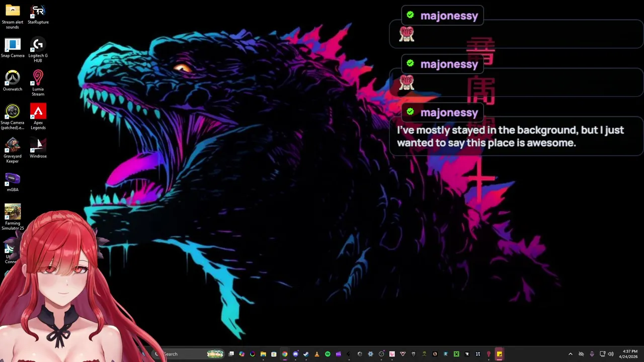This screenshot has width=644, height=362.
Task: Open Snap Camera (patched) shortcut
Action: [13, 117]
